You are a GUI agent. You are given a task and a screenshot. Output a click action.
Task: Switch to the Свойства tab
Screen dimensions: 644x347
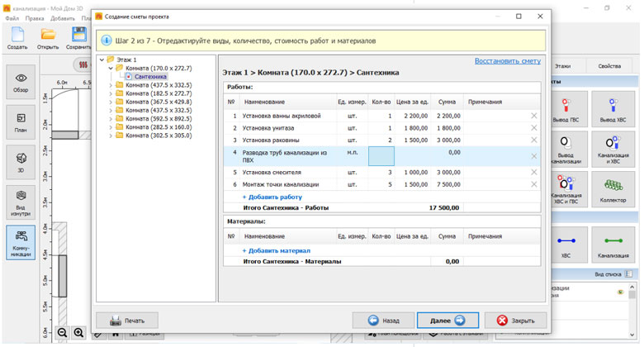pos(609,65)
